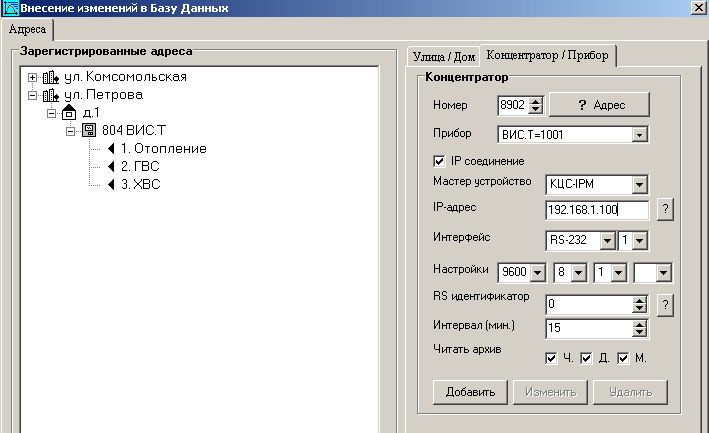Expand the ул. Комсомольская tree node
Screen dimensions: 709x433
tap(33, 77)
